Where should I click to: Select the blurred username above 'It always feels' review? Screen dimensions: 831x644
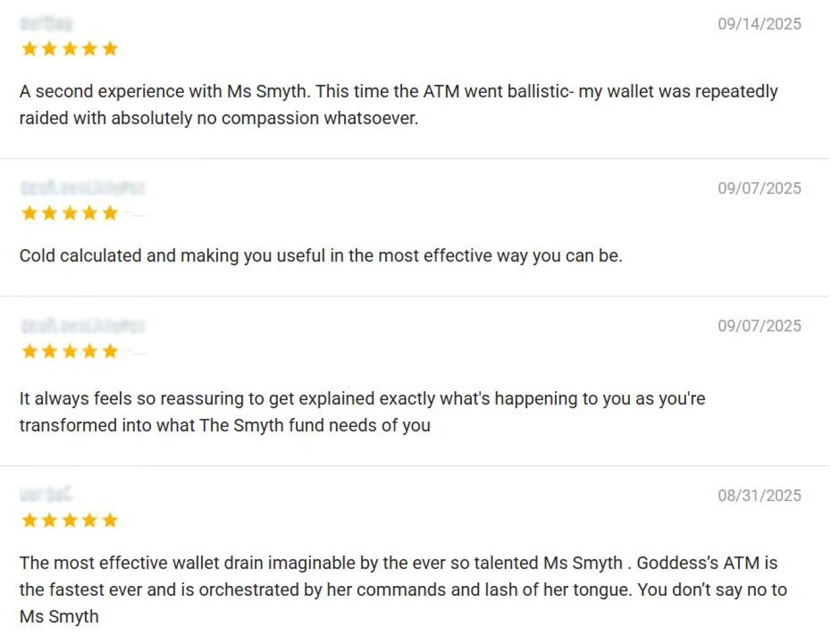82,326
